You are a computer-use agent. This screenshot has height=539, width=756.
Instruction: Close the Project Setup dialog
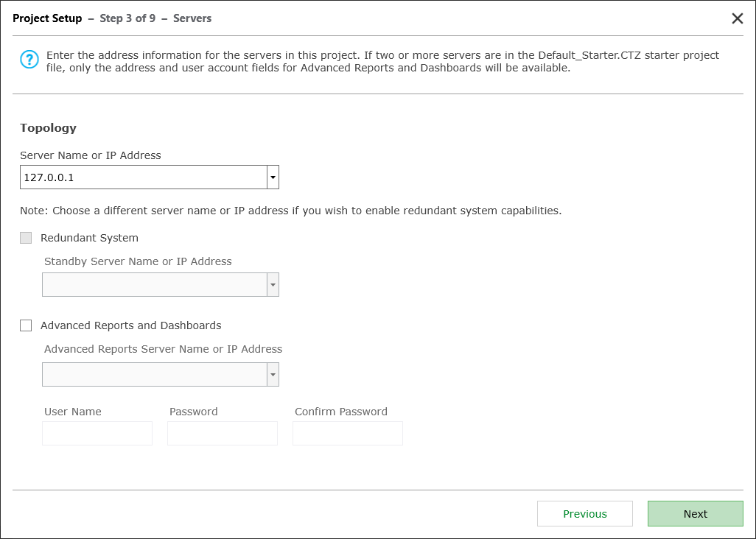(x=737, y=18)
